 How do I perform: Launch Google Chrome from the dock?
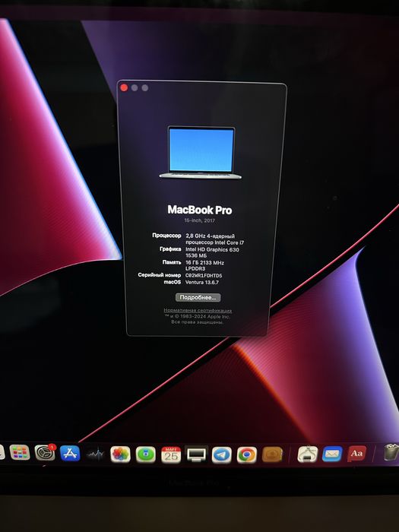tap(247, 454)
